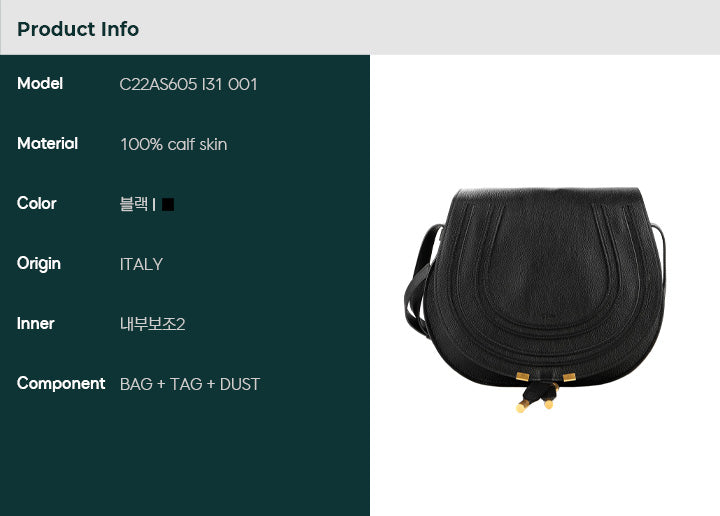The image size is (720, 516).
Task: Click the Material label
Action: tap(47, 144)
